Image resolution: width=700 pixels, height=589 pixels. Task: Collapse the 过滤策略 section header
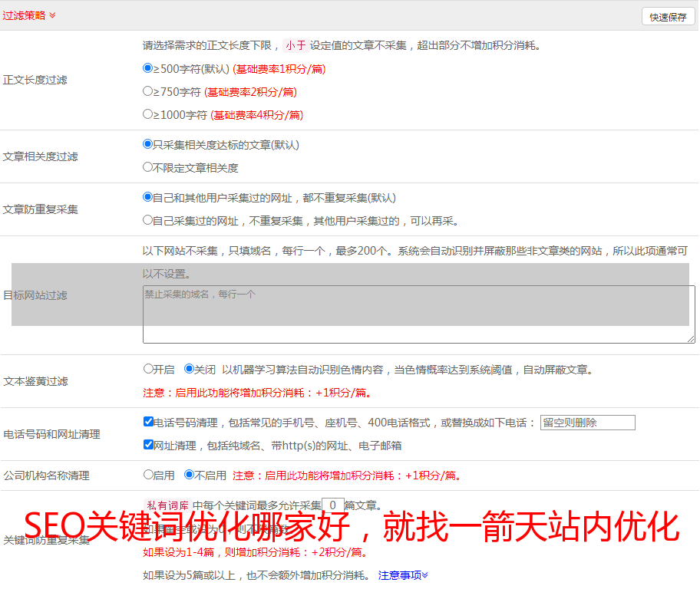29,15
